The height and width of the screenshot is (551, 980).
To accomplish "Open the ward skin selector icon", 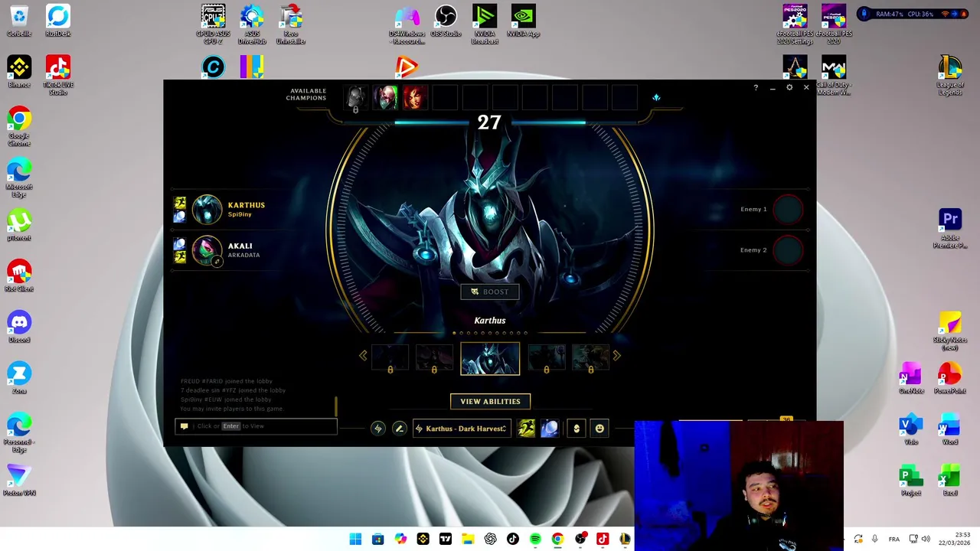I will pyautogui.click(x=577, y=429).
